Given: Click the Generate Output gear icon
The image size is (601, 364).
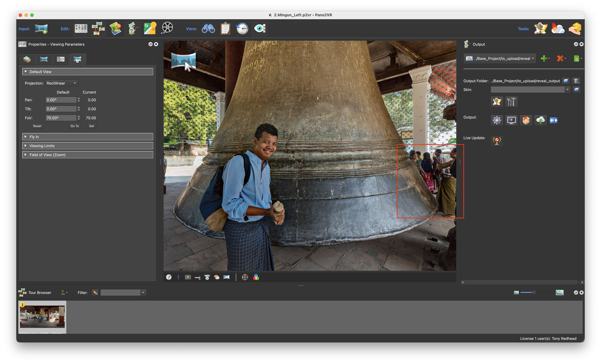Looking at the screenshot, I should click(497, 120).
